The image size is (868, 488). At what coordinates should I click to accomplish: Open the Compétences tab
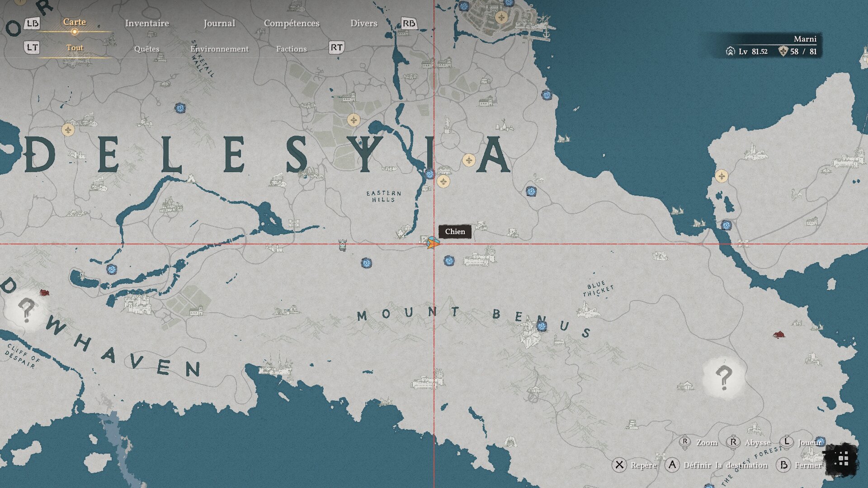point(292,23)
